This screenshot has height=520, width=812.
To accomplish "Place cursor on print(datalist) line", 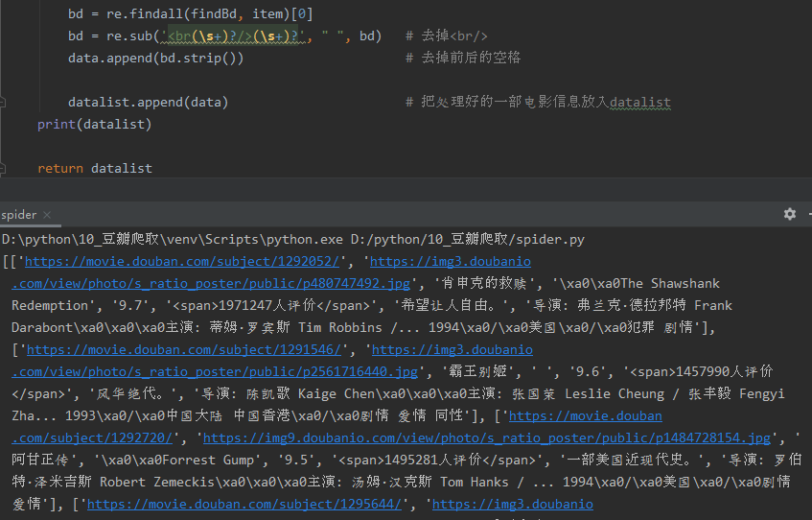I will [94, 124].
